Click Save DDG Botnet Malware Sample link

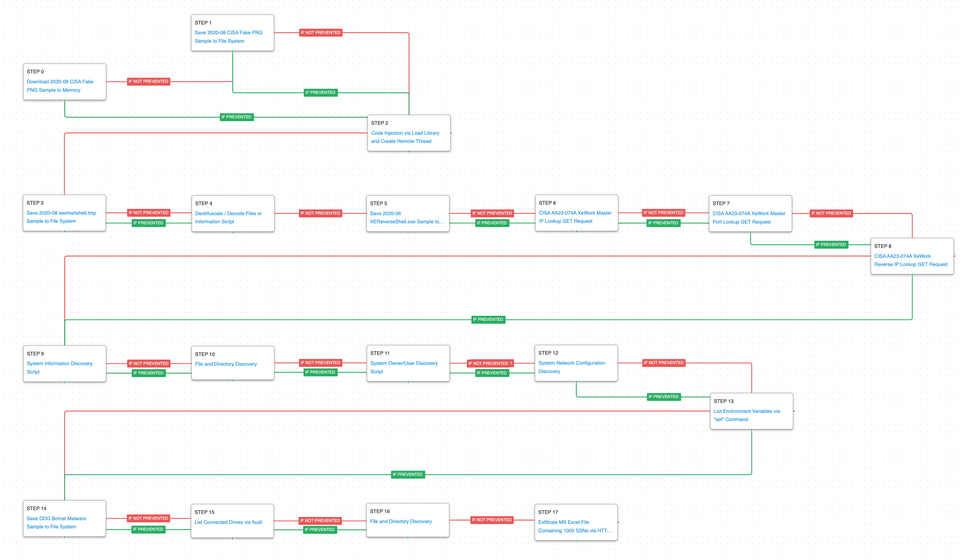(x=56, y=519)
